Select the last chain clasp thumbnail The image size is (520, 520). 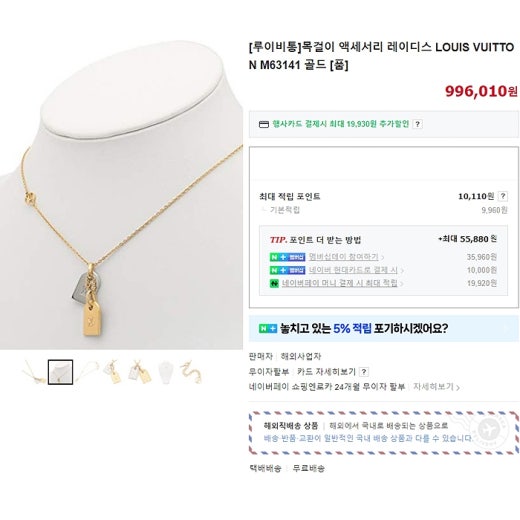pyautogui.click(x=192, y=372)
